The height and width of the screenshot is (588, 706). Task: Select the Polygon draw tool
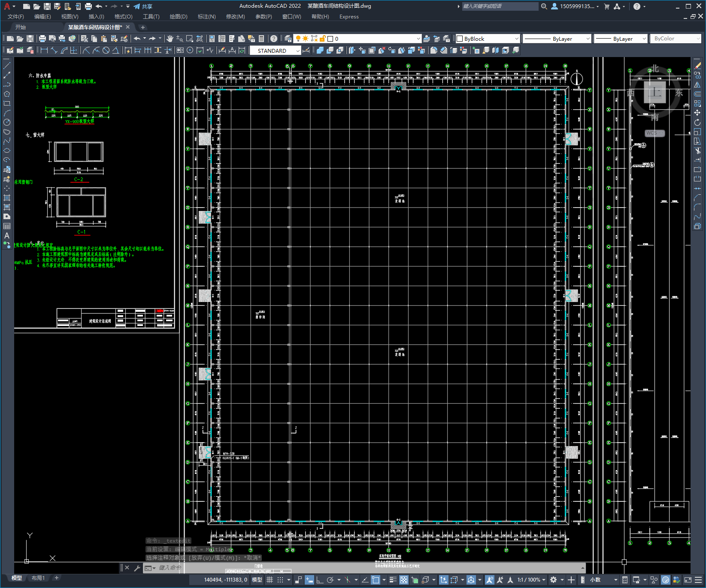pyautogui.click(x=6, y=94)
